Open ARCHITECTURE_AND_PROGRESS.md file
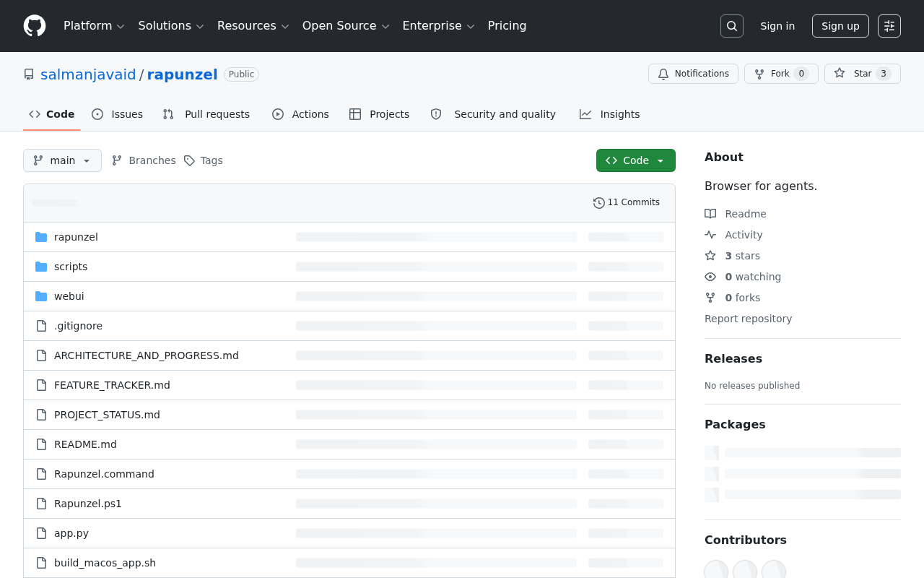The height and width of the screenshot is (578, 924). 147,355
